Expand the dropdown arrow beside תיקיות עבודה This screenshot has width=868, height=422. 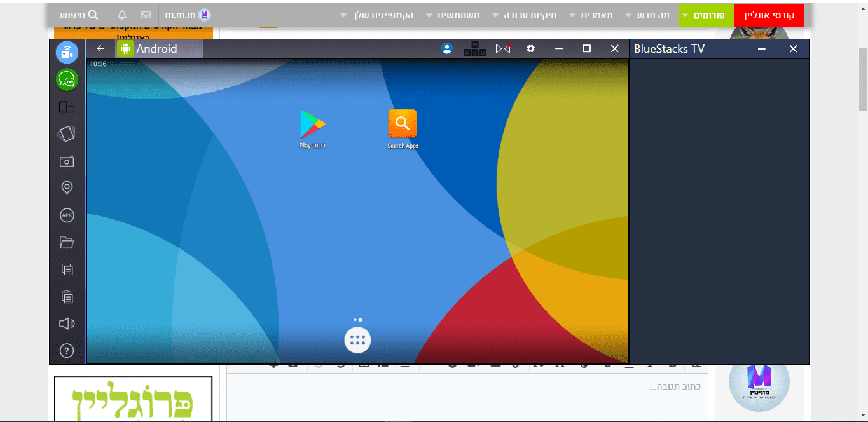tap(495, 15)
